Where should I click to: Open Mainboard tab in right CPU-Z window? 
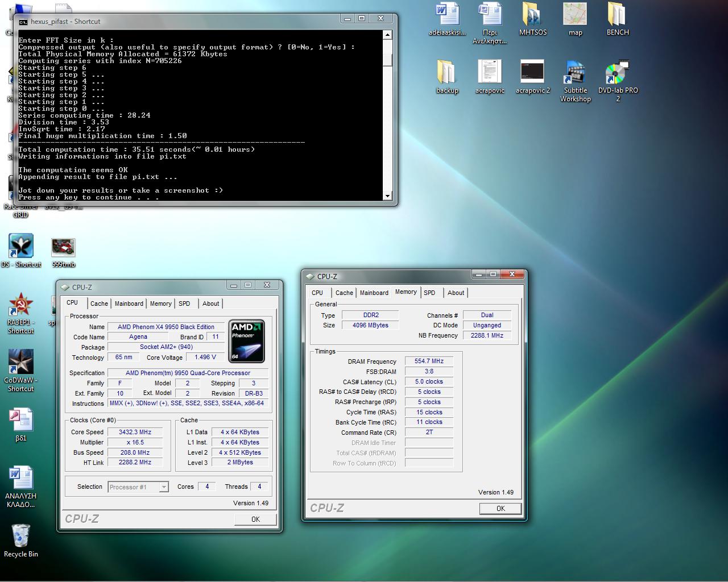click(x=374, y=293)
